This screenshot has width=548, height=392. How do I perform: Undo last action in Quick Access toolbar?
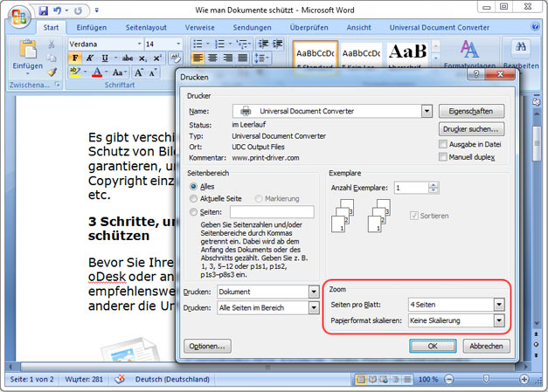[58, 10]
